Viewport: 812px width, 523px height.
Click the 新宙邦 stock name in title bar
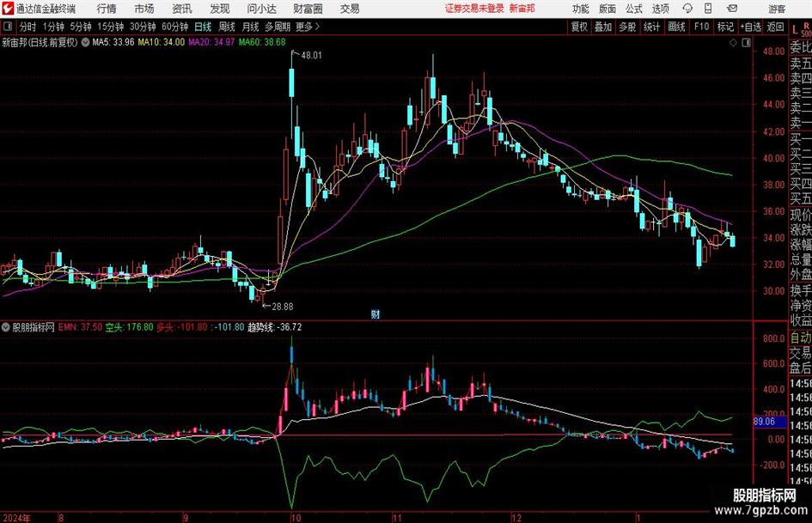[x=522, y=9]
